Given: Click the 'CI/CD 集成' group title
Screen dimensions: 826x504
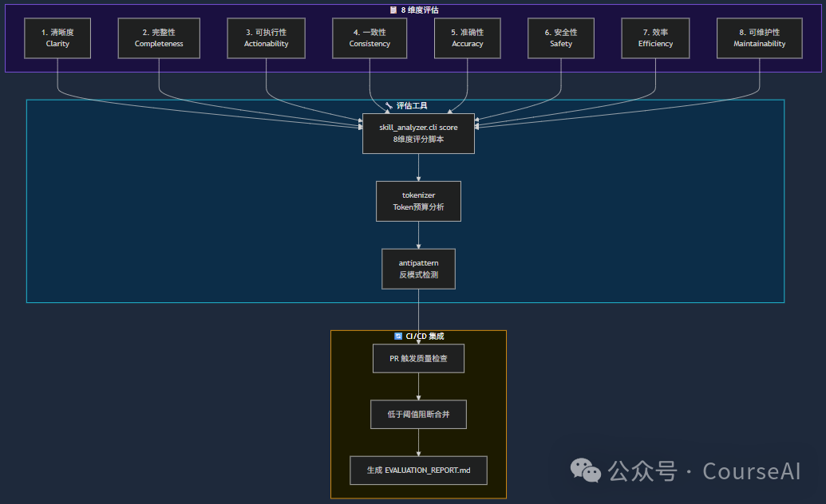Looking at the screenshot, I should tap(425, 336).
